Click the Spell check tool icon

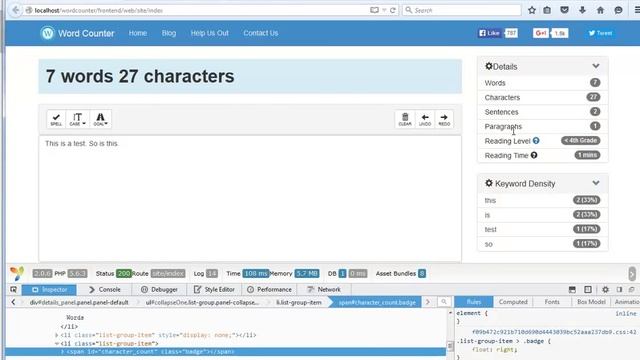(x=56, y=119)
